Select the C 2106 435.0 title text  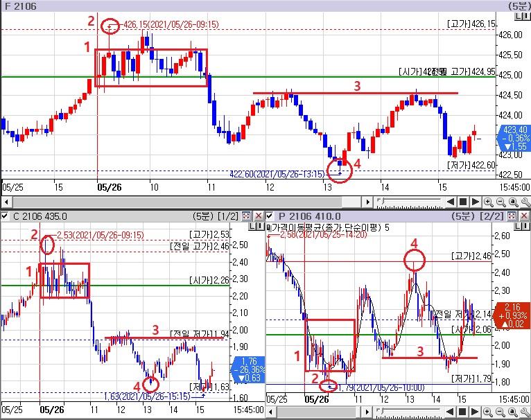40,216
